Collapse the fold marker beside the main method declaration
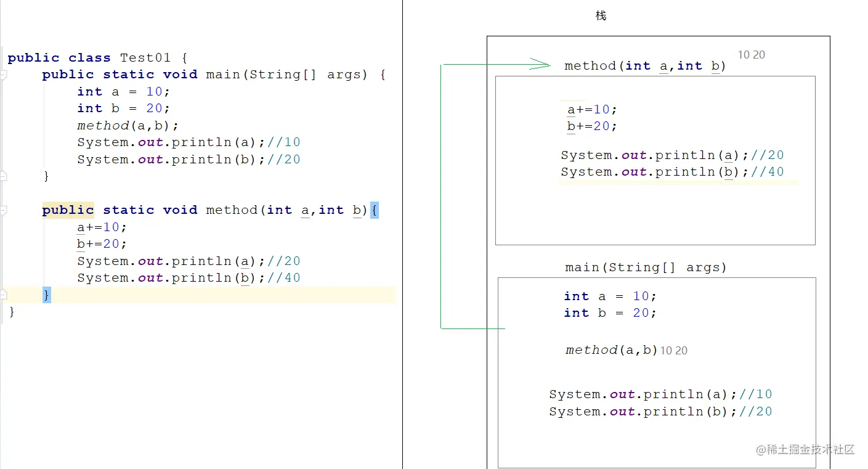The image size is (868, 469). pos(3,75)
